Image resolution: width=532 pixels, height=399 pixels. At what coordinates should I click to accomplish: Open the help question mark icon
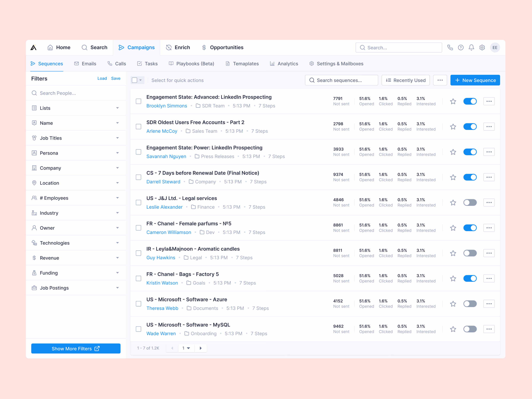[461, 47]
